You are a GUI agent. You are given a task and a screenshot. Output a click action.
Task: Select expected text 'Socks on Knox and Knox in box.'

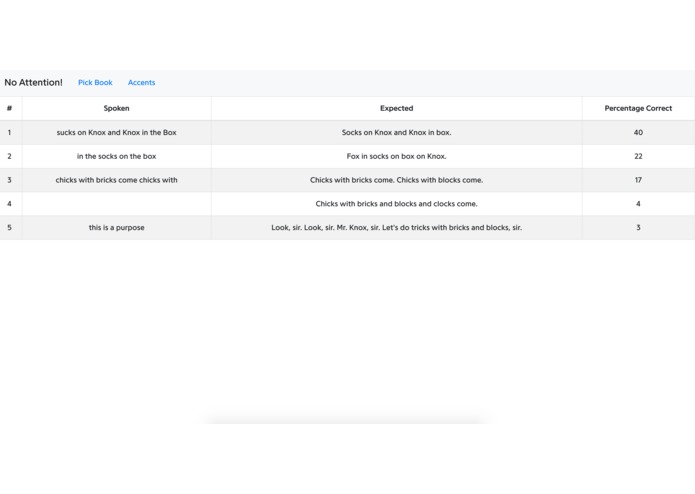tap(397, 132)
